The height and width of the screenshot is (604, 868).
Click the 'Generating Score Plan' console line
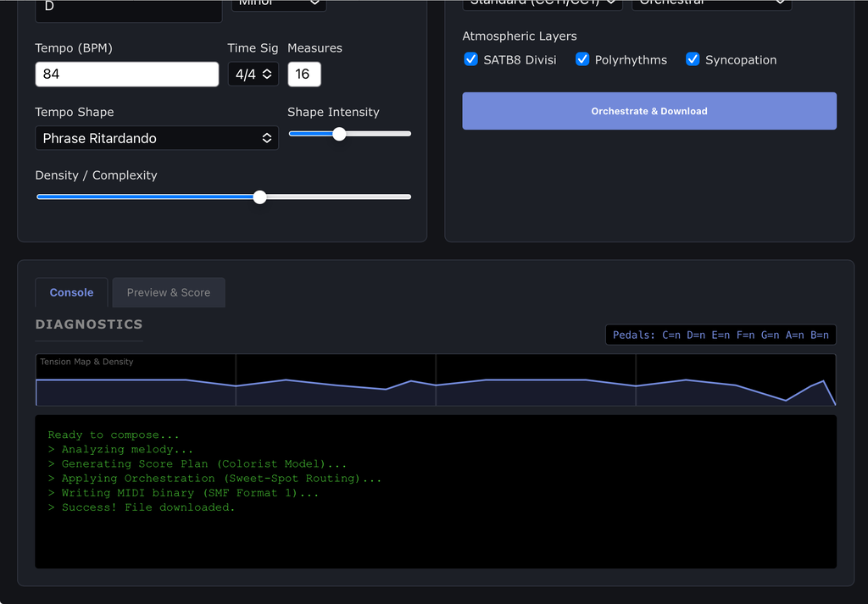pos(197,464)
